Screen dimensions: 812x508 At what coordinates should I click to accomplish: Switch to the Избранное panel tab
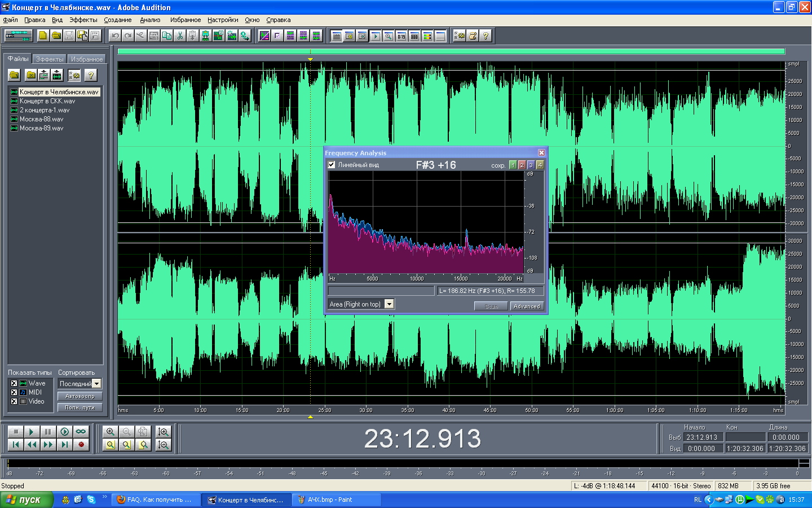coord(87,59)
